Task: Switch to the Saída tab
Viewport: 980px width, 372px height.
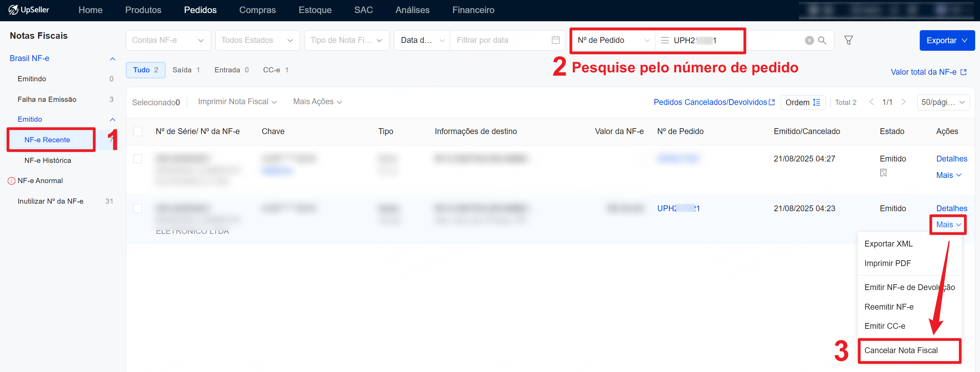Action: (x=186, y=70)
